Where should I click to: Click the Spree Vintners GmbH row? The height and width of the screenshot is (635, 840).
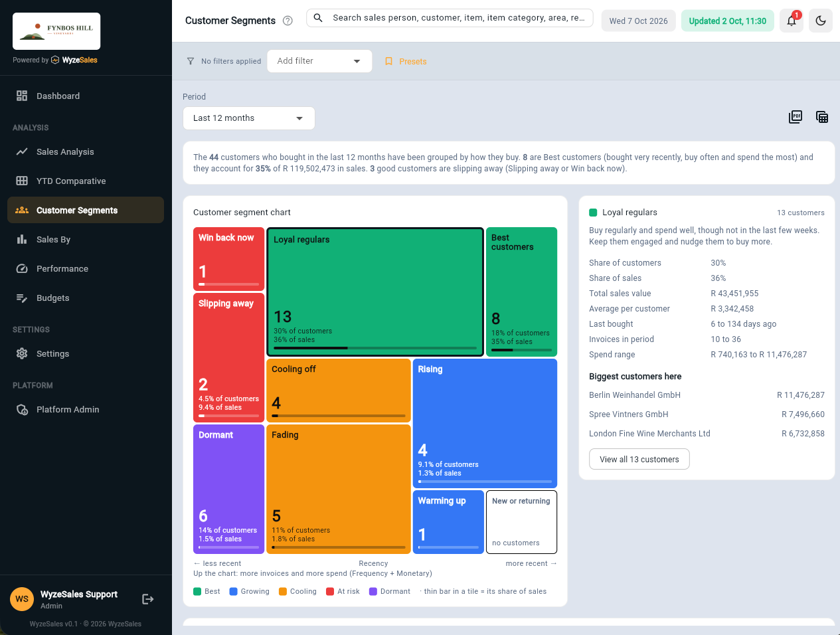click(707, 414)
